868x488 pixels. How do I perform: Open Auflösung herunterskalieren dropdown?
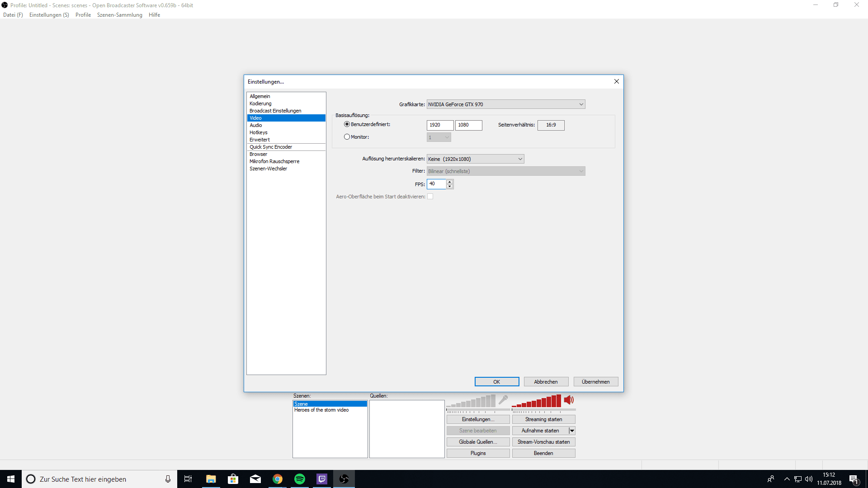tap(476, 159)
